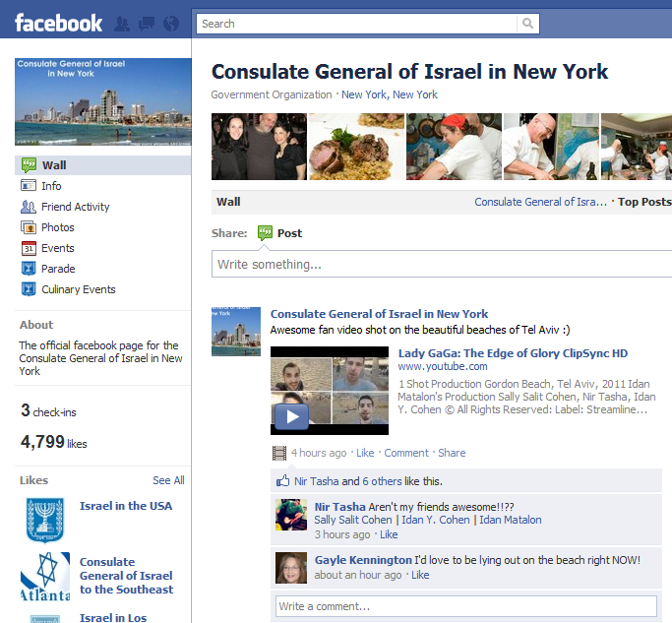Click the search magnifier button

coord(527,24)
